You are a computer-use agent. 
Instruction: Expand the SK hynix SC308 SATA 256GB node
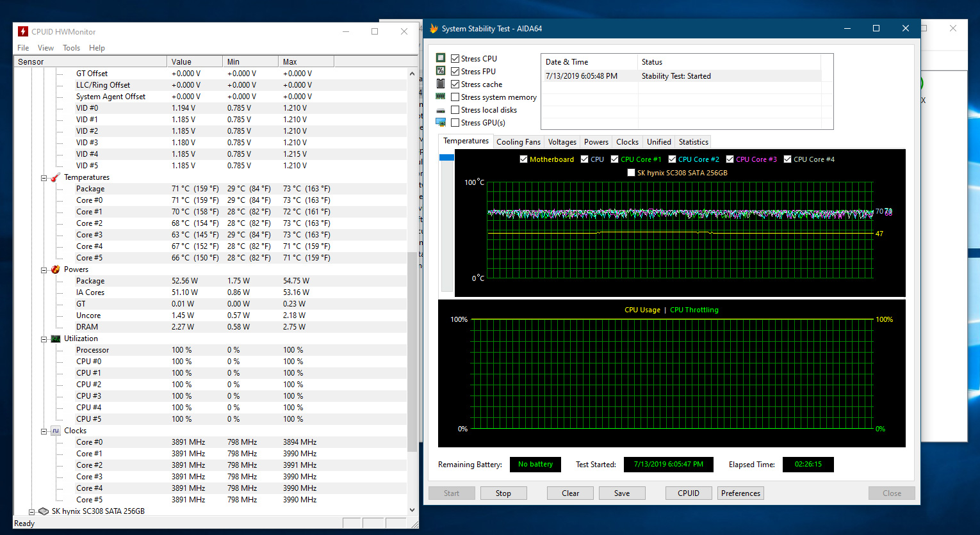click(x=32, y=511)
